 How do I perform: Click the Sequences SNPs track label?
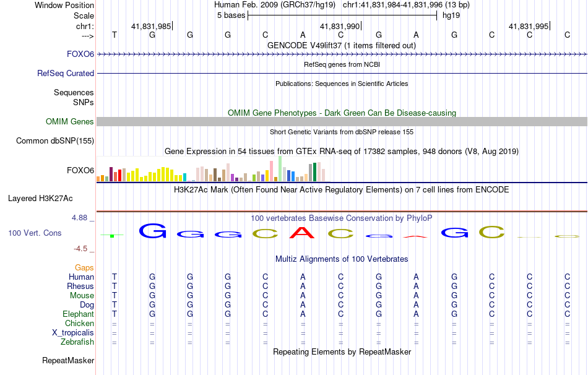pos(74,97)
